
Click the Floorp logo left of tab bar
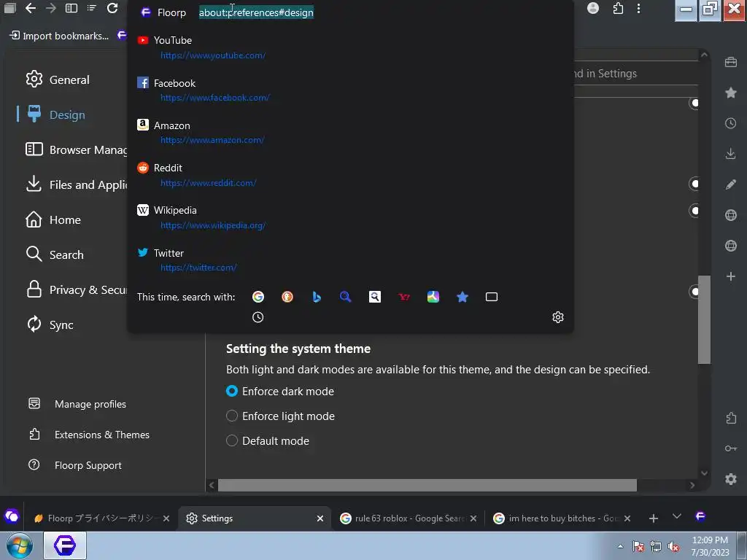pyautogui.click(x=12, y=516)
